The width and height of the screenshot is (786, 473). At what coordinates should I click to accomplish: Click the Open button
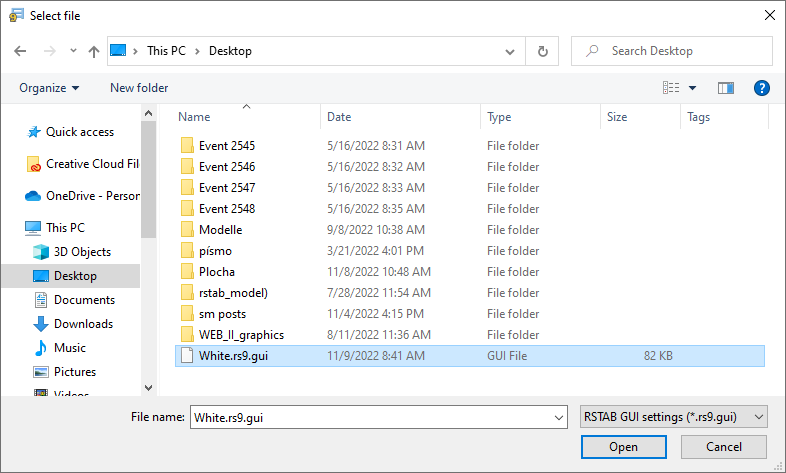pyautogui.click(x=623, y=447)
